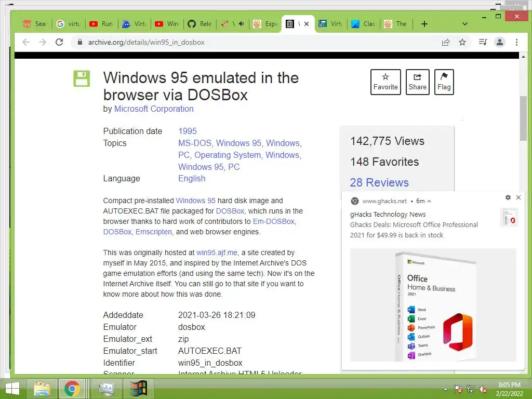The height and width of the screenshot is (399, 532).
Task: Mute the tab playing audio
Action: 241,24
